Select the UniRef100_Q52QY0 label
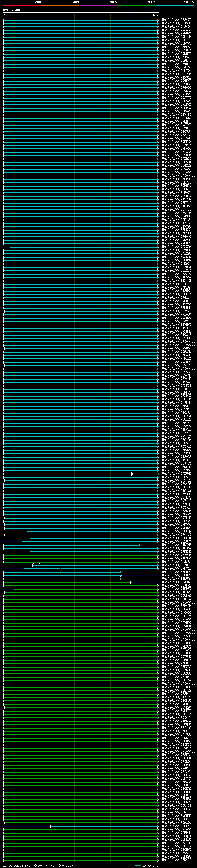Screen dimensions: 197x868 177,542
